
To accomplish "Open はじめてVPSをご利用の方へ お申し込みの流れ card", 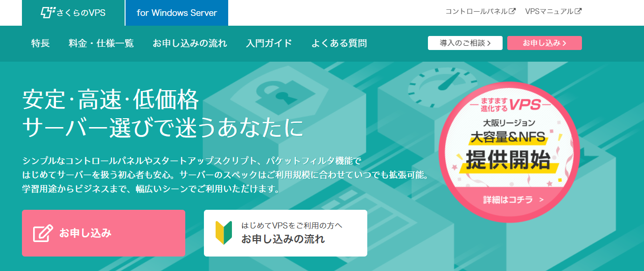I will [x=286, y=233].
